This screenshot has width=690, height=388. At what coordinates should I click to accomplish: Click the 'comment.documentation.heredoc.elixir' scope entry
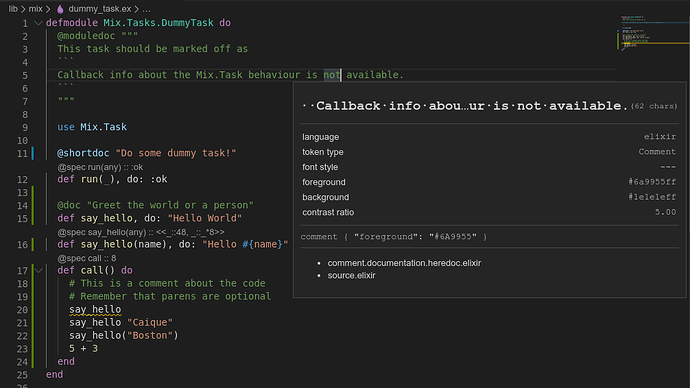coord(404,263)
